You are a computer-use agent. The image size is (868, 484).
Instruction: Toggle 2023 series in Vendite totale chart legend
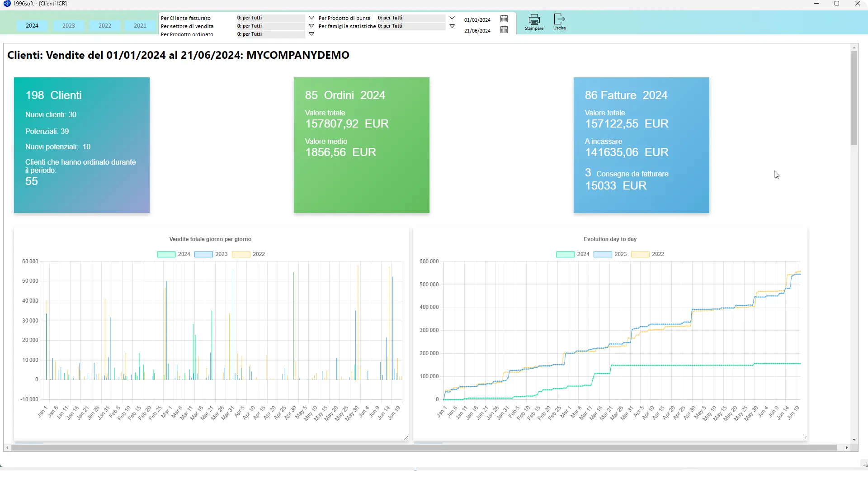point(211,254)
